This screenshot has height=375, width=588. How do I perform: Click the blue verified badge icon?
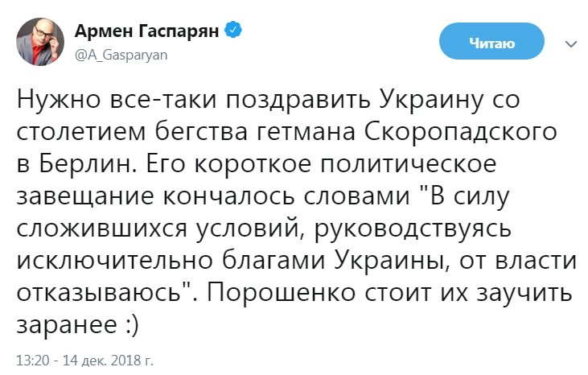(234, 31)
